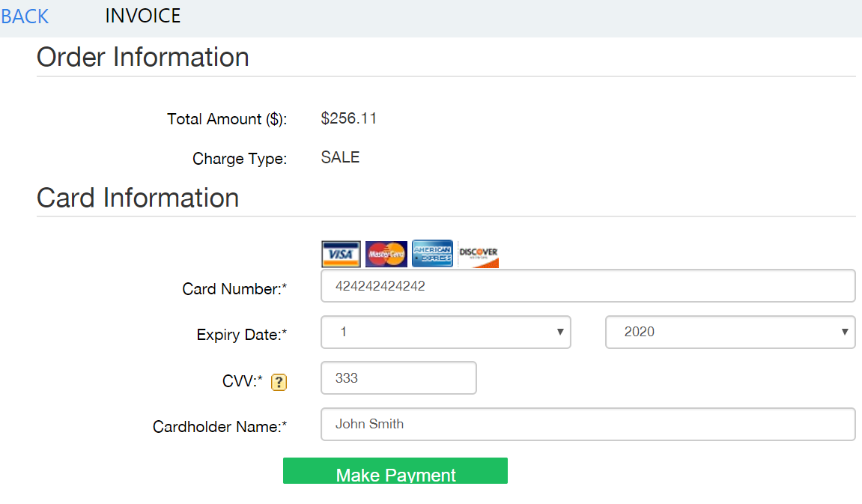The width and height of the screenshot is (862, 504).
Task: Select the $256.11 total amount value
Action: 349,118
